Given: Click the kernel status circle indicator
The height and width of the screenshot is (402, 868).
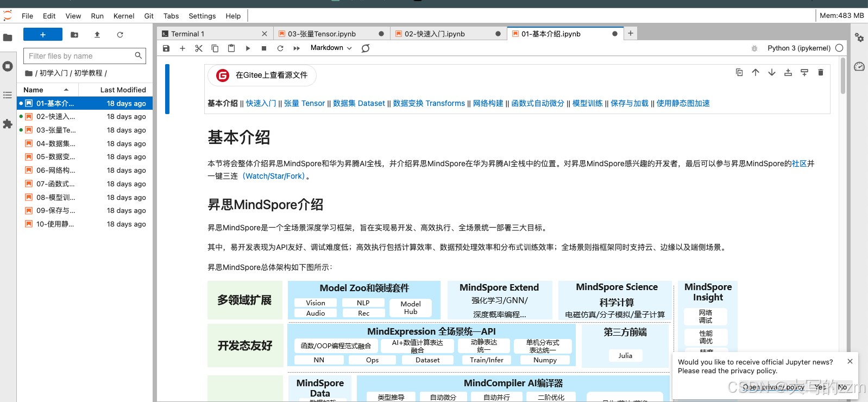Looking at the screenshot, I should (839, 48).
